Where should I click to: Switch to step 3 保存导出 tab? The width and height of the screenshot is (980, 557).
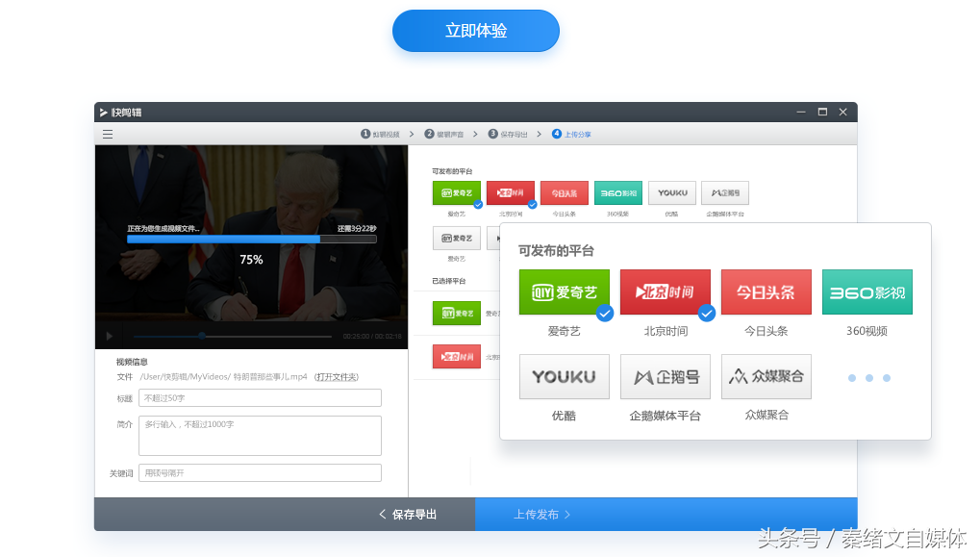507,135
